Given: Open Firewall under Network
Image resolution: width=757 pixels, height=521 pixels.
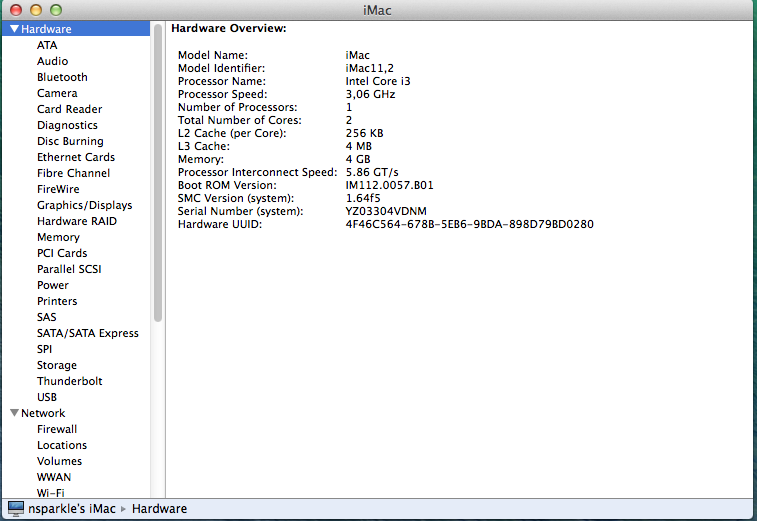Looking at the screenshot, I should point(57,429).
